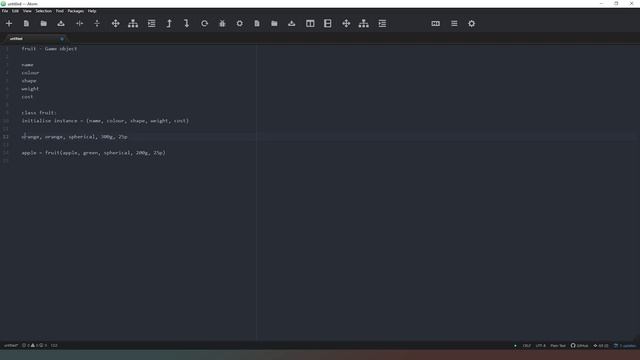Click the vertical split pane toolbar icon

tap(97, 24)
